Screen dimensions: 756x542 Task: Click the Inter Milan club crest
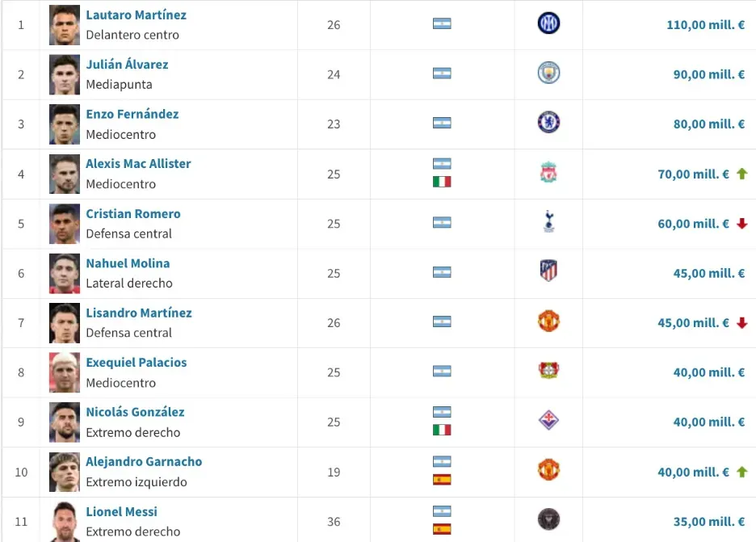pos(548,24)
